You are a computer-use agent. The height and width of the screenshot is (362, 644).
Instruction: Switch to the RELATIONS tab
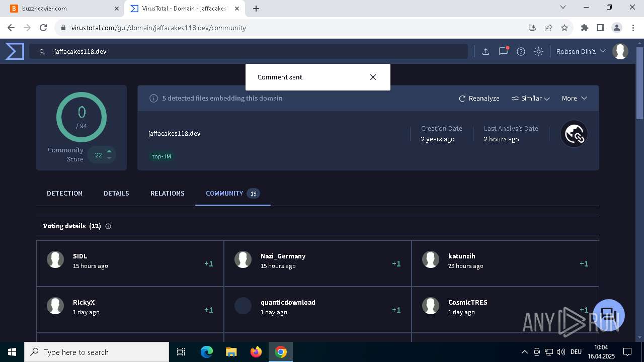[167, 193]
